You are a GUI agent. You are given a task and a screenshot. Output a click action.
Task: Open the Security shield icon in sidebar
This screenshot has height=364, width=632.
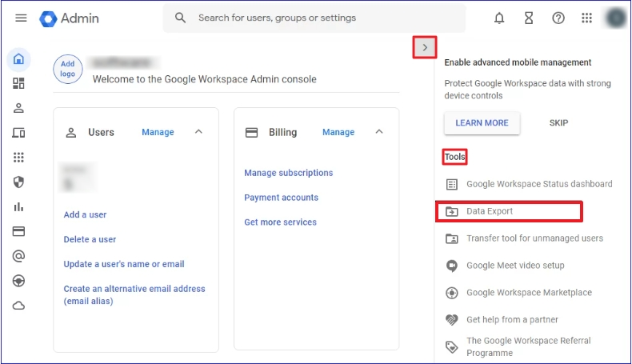tap(18, 182)
